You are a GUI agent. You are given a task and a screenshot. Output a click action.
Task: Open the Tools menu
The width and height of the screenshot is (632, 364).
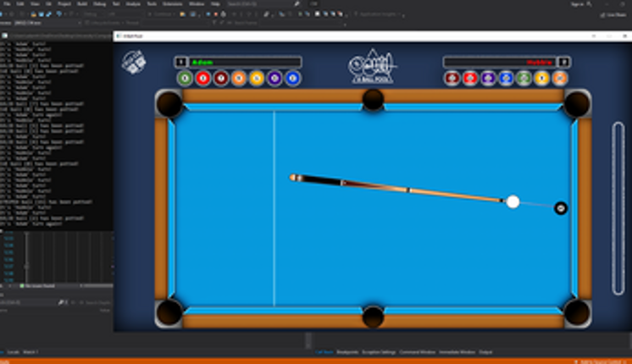click(152, 3)
